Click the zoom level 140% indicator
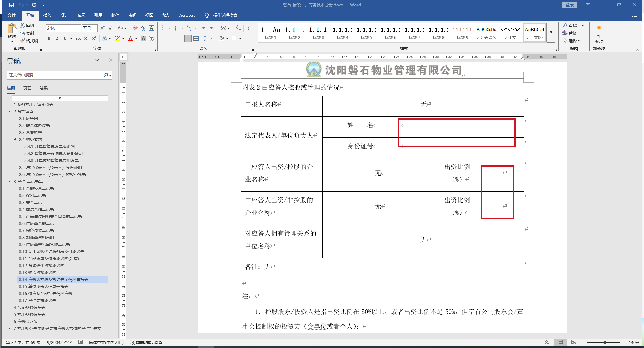Viewport: 644px width, 348px height. coord(634,342)
